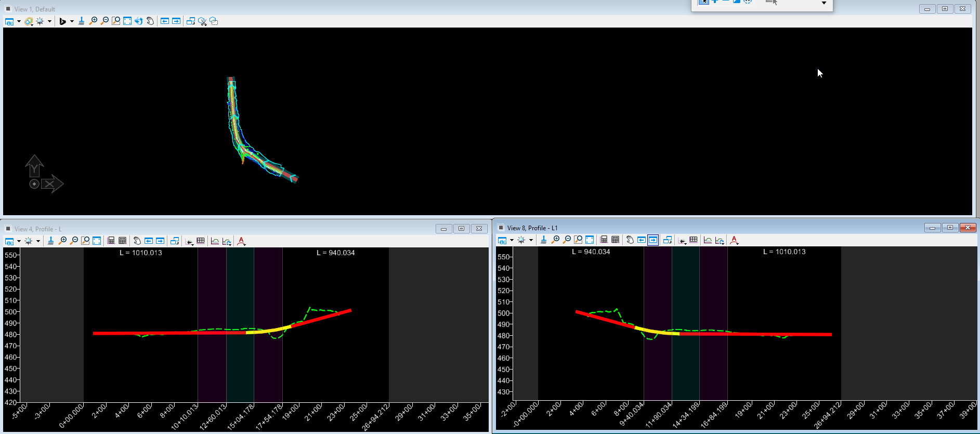
Task: Fit View in View 8 Profile
Action: tap(590, 240)
